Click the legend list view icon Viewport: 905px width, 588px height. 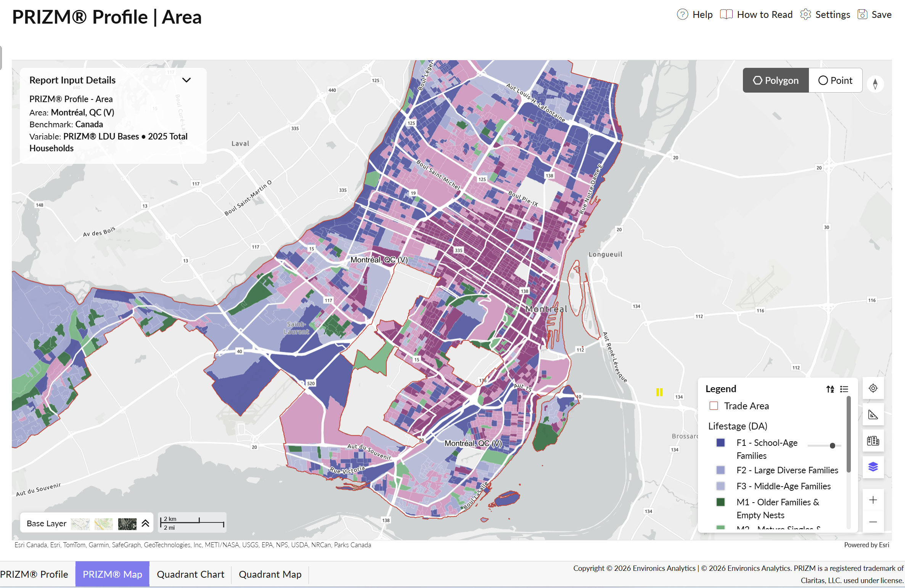click(844, 389)
